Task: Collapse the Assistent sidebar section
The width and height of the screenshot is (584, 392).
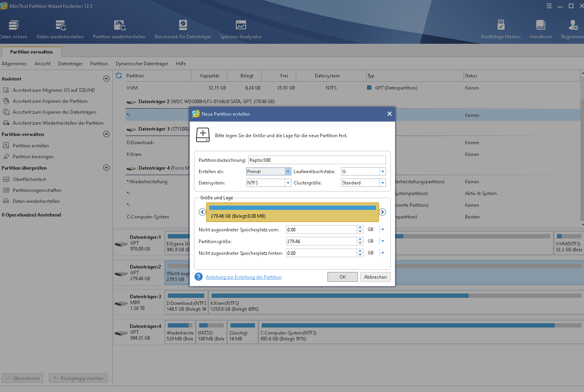Action: tap(106, 79)
